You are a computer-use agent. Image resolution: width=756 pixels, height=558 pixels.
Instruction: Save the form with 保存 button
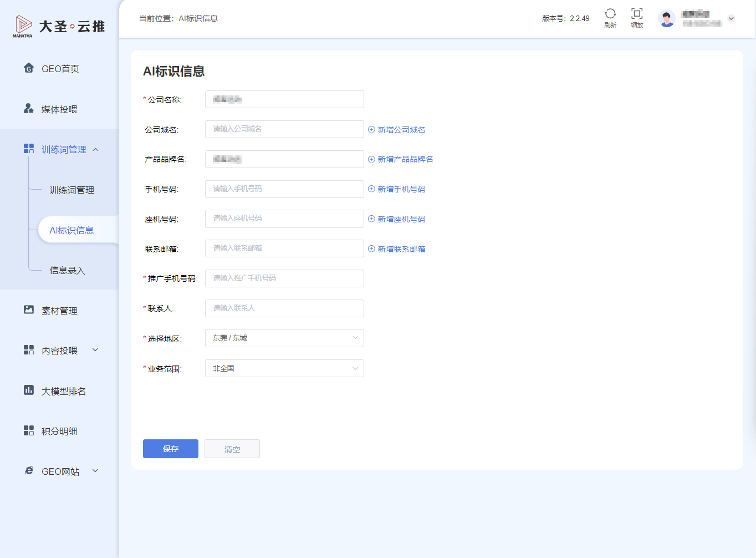pyautogui.click(x=171, y=449)
